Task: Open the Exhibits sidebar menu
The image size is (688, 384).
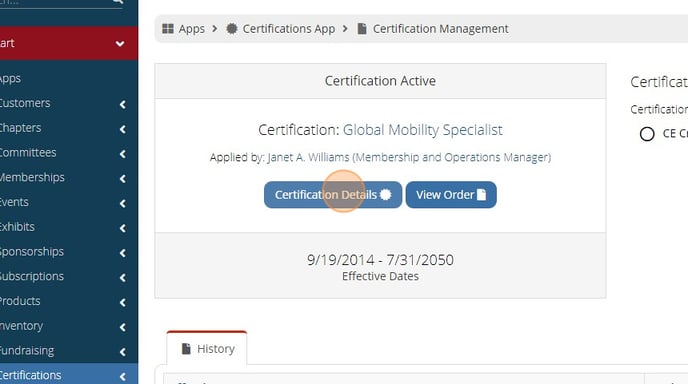Action: tap(17, 227)
